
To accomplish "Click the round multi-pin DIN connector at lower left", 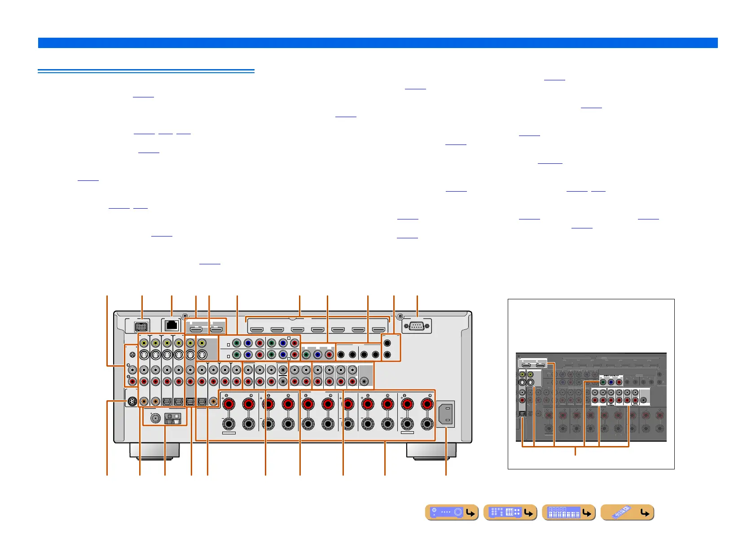I will pyautogui.click(x=132, y=402).
